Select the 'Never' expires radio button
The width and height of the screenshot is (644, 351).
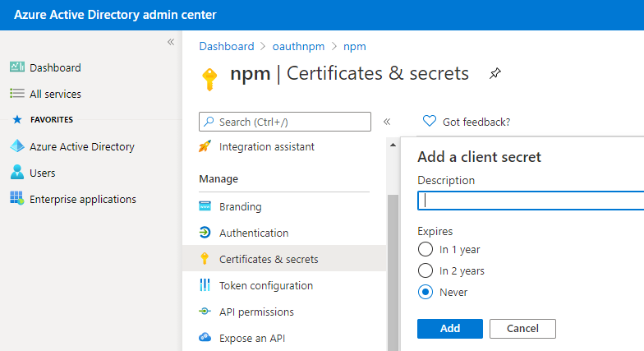(425, 292)
